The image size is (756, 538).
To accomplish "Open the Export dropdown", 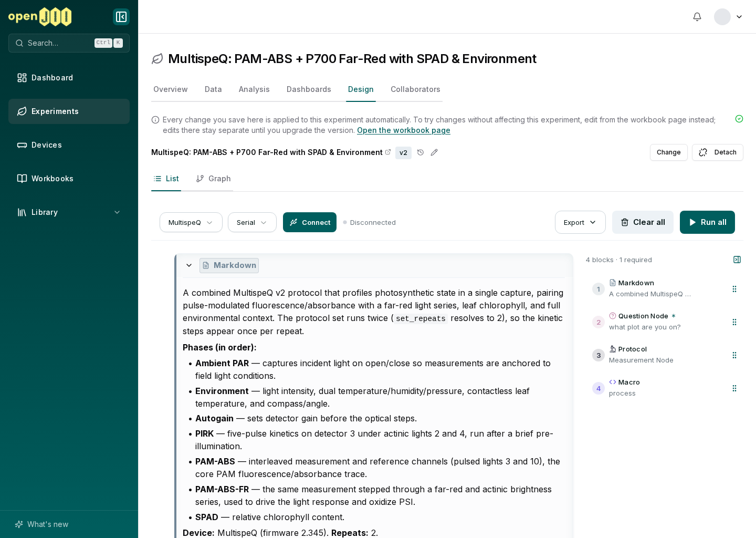I will point(580,222).
